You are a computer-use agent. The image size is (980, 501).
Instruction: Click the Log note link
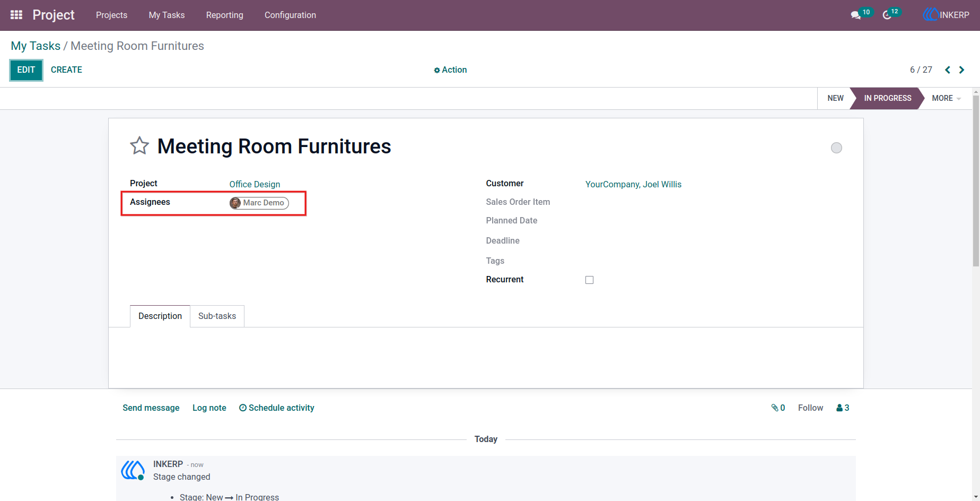click(209, 408)
